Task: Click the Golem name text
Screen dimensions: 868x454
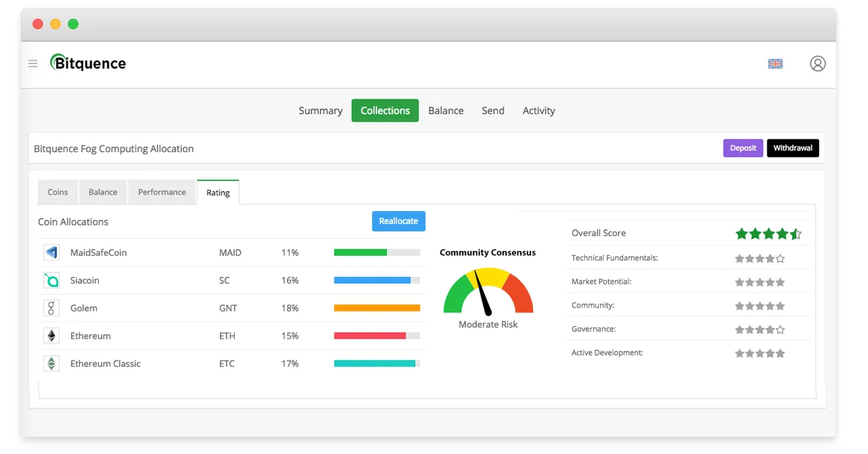Action: point(83,308)
